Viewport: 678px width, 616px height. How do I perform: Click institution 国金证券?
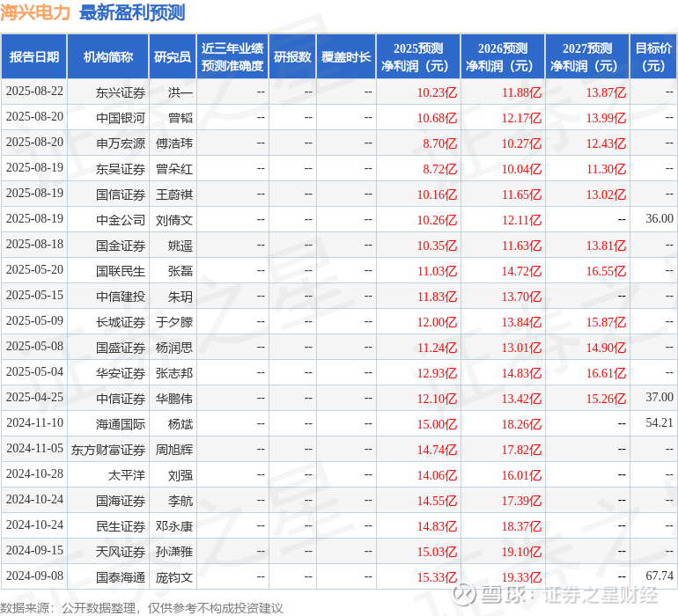121,246
